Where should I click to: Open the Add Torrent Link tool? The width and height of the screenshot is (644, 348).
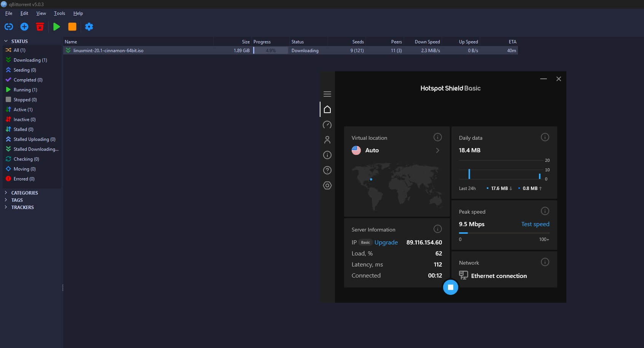tap(8, 27)
